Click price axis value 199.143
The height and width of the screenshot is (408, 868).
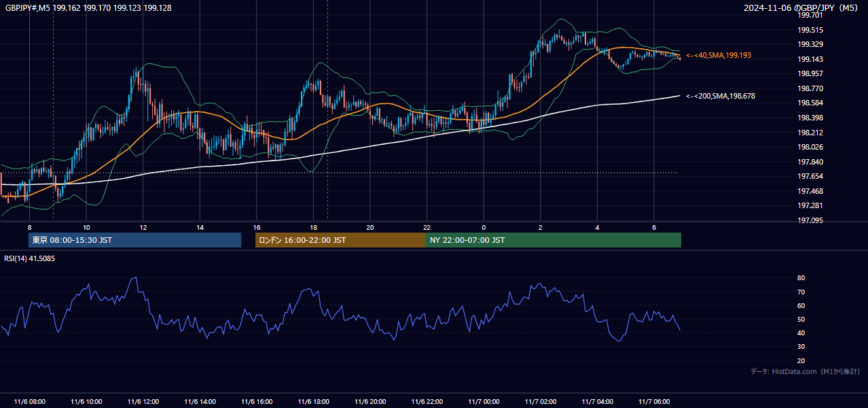pos(810,59)
